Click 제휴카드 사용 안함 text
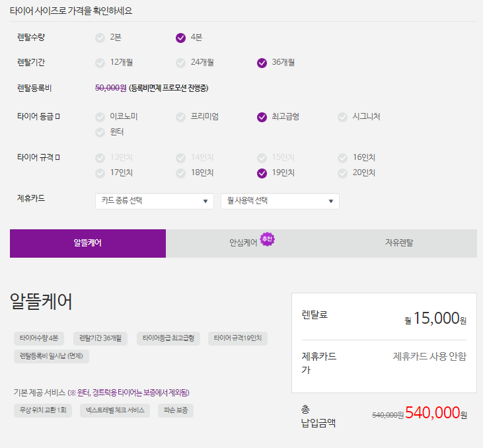The height and width of the screenshot is (448, 483). point(429,357)
